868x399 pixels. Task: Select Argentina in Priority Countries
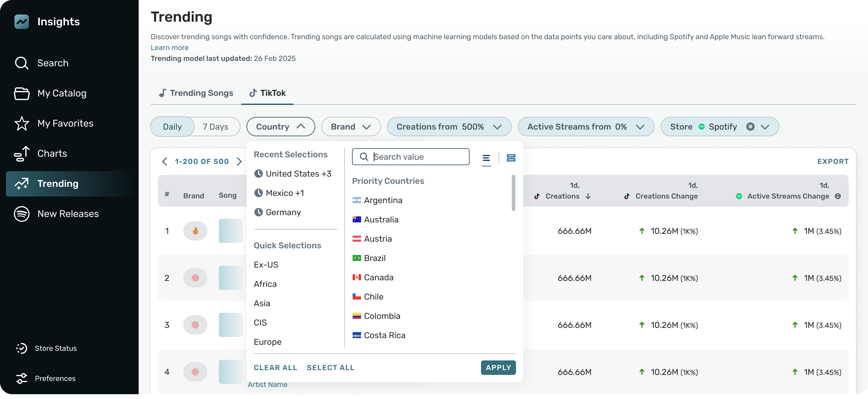tap(383, 200)
